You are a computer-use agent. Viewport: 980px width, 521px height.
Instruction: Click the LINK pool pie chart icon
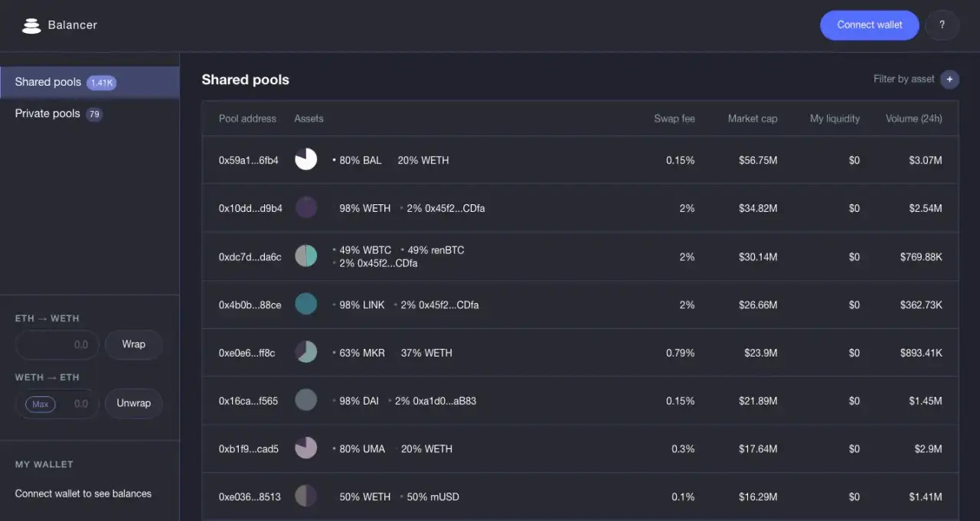pyautogui.click(x=305, y=304)
